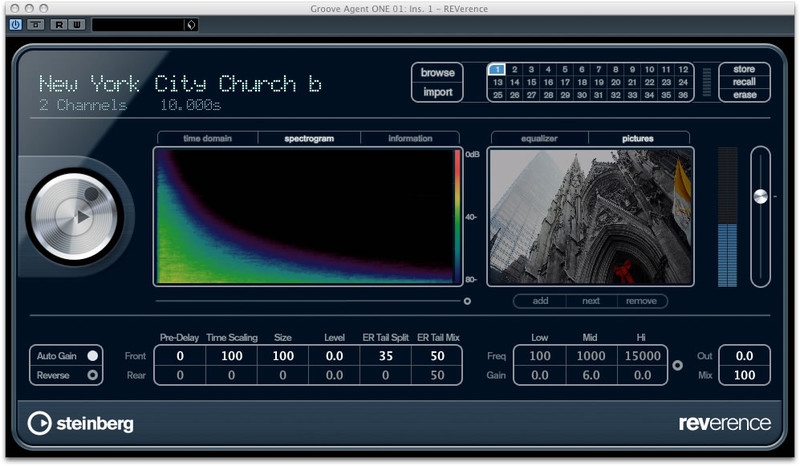Click add below the picture
The width and height of the screenshot is (800, 466).
point(540,301)
